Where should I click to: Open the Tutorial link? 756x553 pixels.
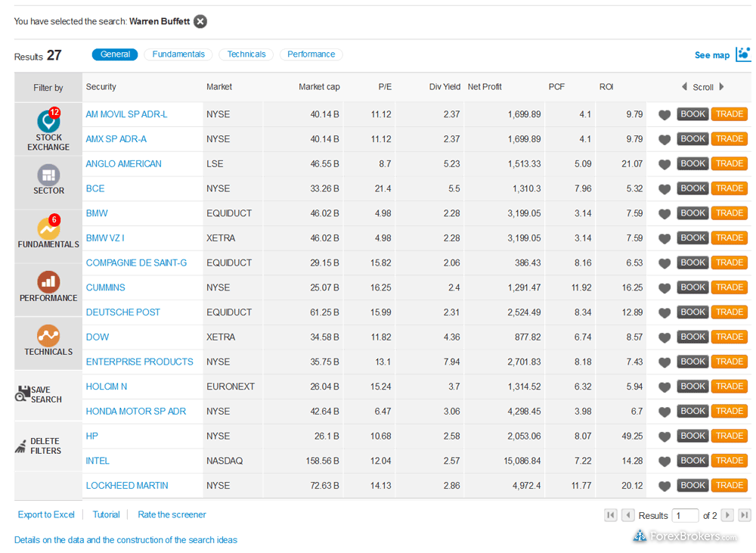point(106,514)
